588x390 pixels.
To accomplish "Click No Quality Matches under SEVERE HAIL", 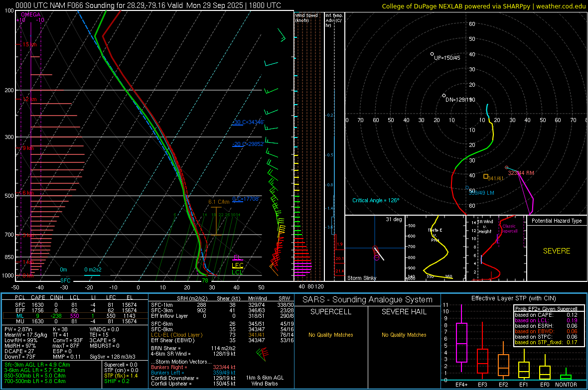I will pos(404,335).
